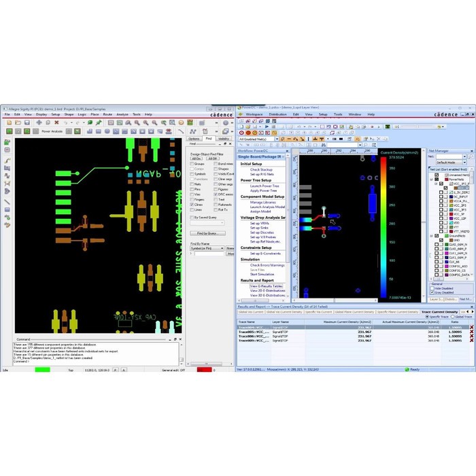Click the add-connect route icon in Allegro left sidebar
This screenshot has height=476, width=476.
pos(7,160)
